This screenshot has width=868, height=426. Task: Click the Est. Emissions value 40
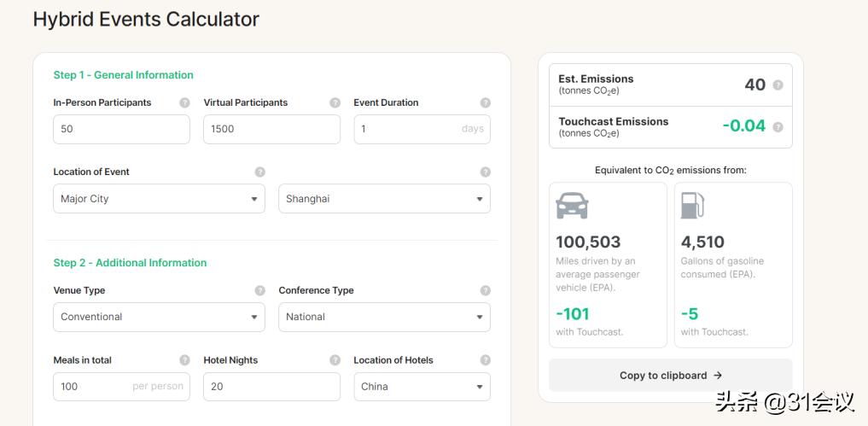755,85
